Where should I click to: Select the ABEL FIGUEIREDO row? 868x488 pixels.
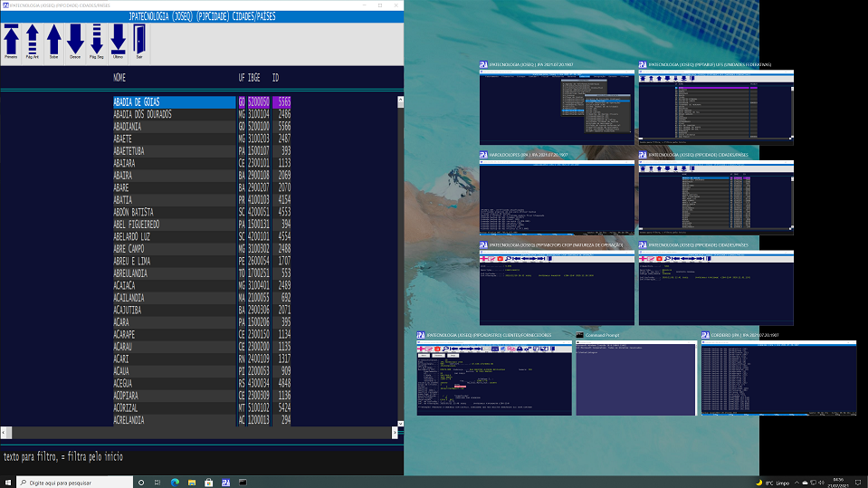(202, 225)
